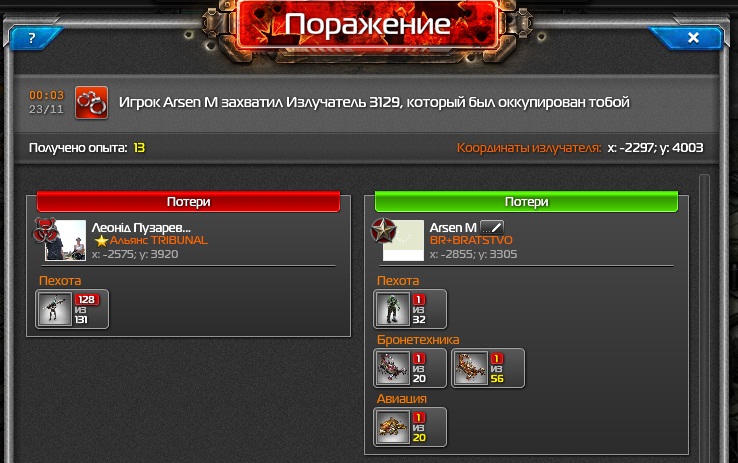Click the question mark help button
The height and width of the screenshot is (463, 738).
(33, 38)
